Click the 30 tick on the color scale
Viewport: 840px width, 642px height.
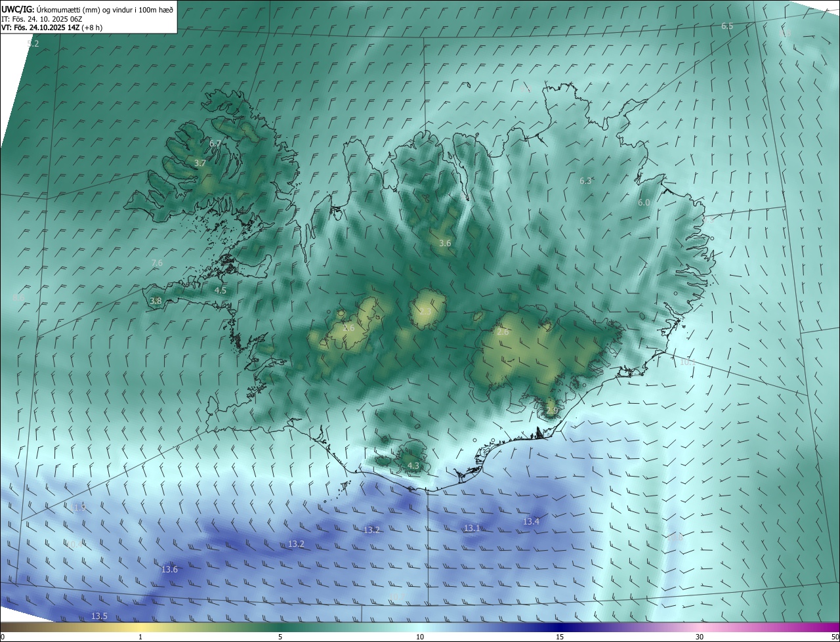tap(700, 637)
